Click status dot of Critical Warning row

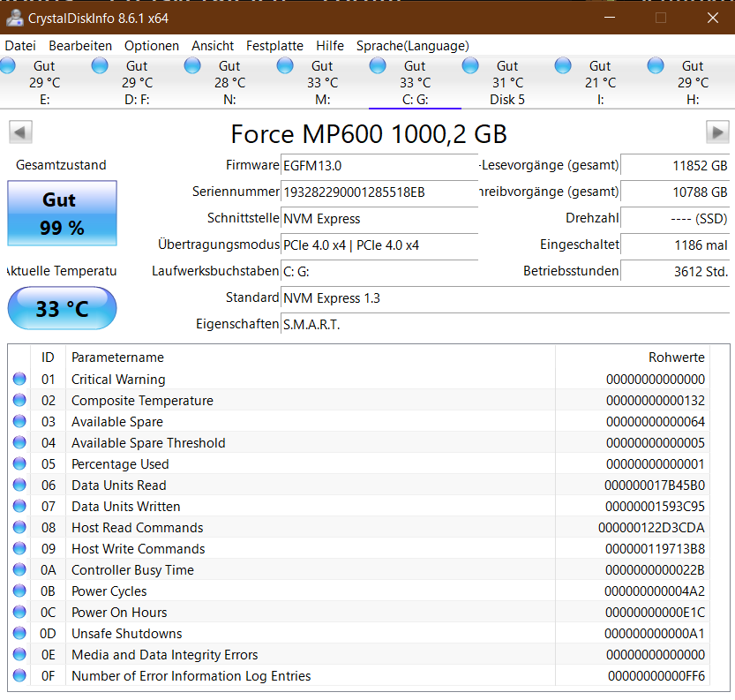(x=19, y=379)
